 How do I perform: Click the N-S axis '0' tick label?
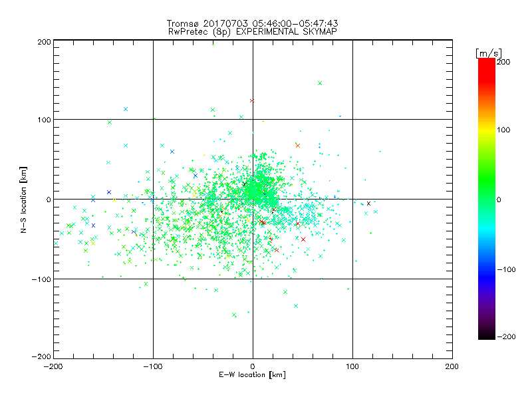(49, 199)
